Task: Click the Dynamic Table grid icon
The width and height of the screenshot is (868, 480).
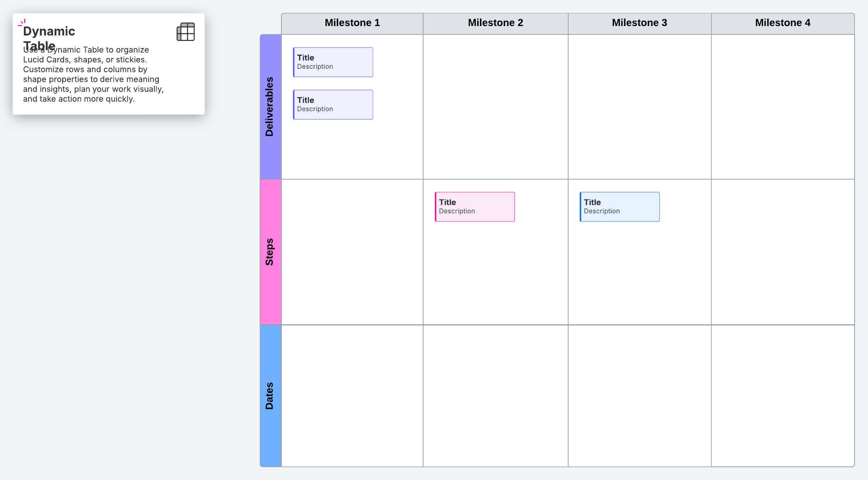Action: point(186,32)
